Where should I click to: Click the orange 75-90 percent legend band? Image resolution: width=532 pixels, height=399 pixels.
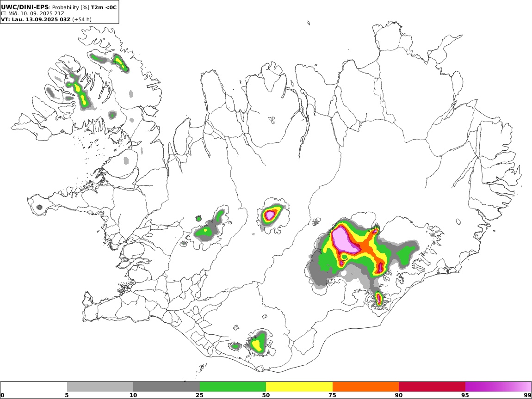click(366, 387)
